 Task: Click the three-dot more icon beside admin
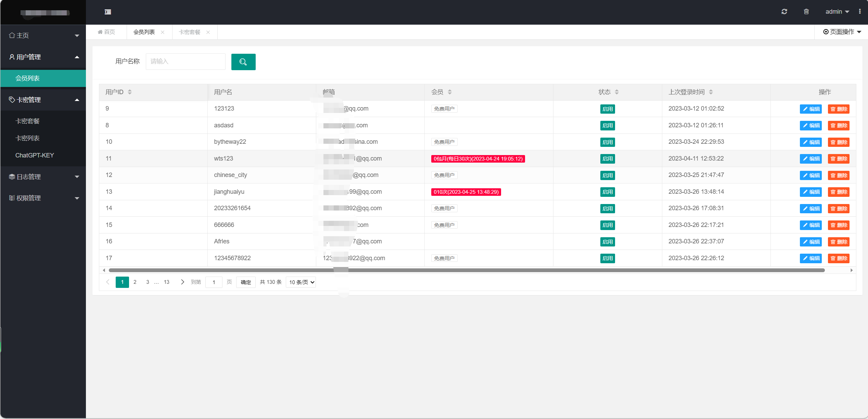(859, 12)
